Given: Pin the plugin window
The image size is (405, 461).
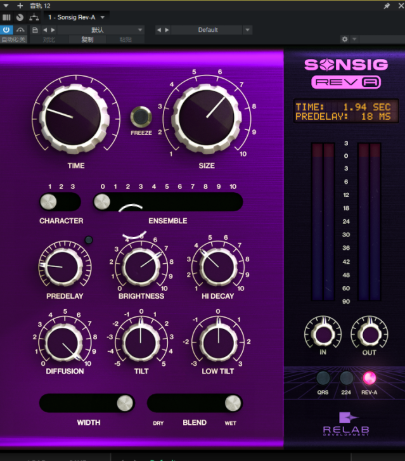Looking at the screenshot, I should click(x=387, y=6).
